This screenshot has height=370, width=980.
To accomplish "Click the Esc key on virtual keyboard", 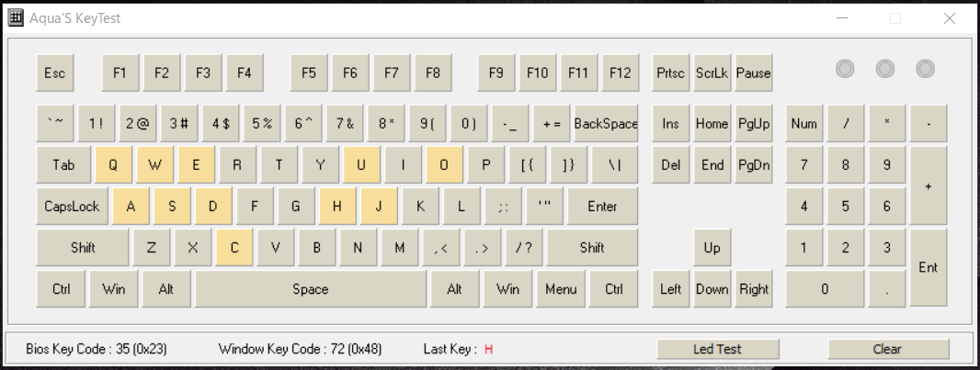I will [55, 73].
